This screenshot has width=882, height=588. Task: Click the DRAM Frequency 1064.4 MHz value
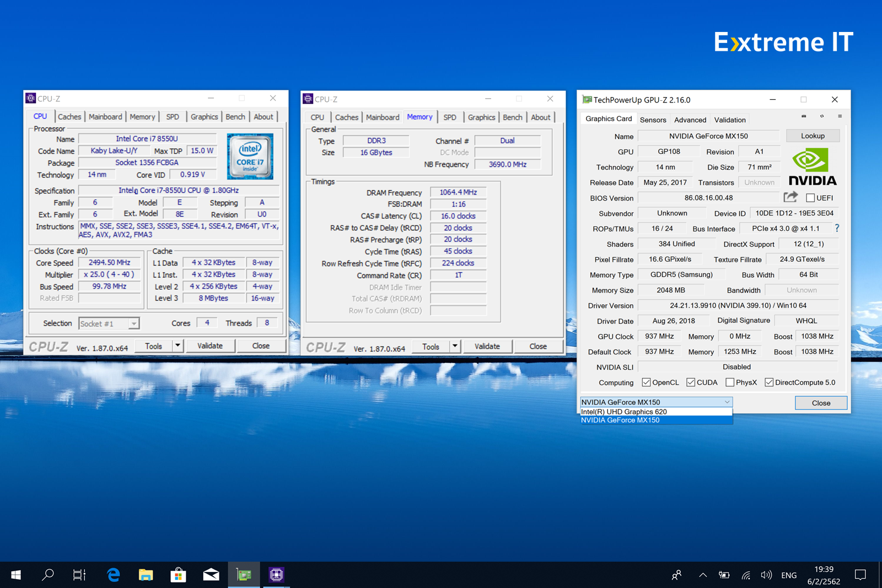coord(458,192)
